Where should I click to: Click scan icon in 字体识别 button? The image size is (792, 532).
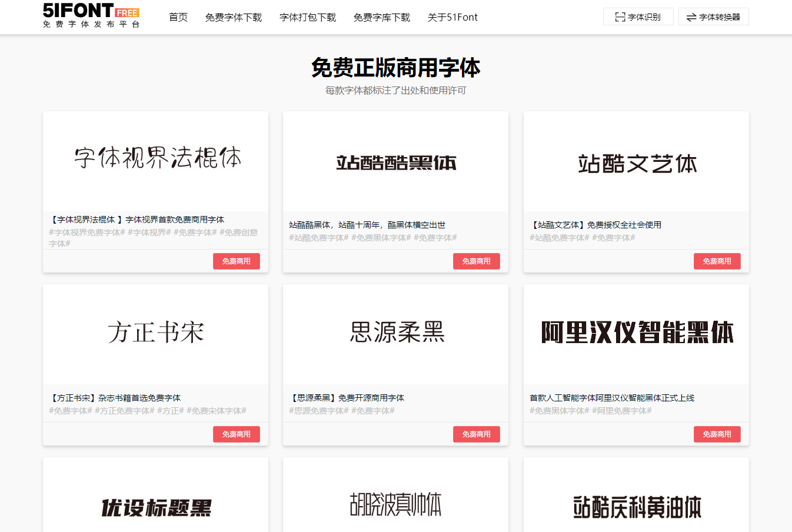620,17
